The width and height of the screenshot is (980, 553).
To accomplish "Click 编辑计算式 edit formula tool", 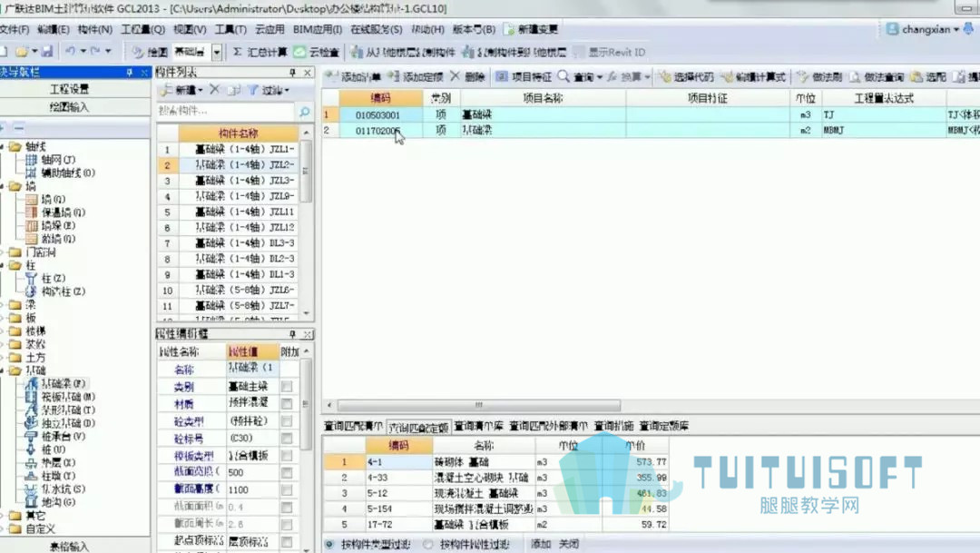I will [753, 77].
